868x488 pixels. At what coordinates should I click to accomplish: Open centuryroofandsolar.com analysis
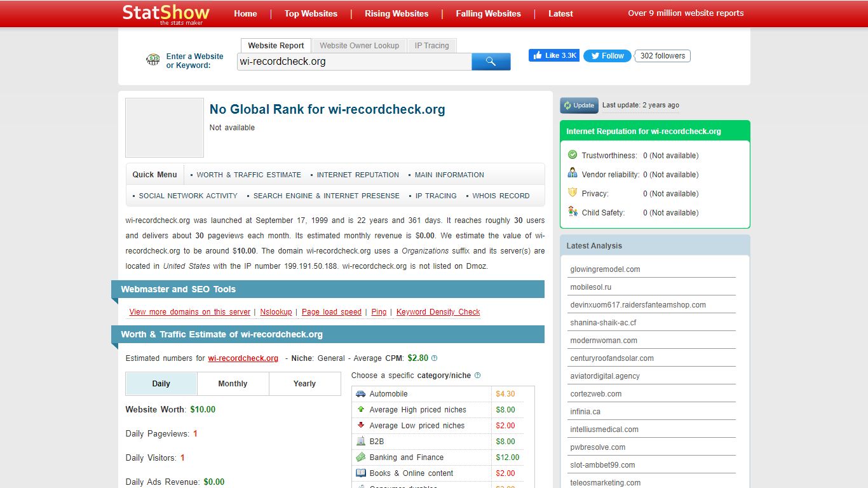pyautogui.click(x=612, y=358)
